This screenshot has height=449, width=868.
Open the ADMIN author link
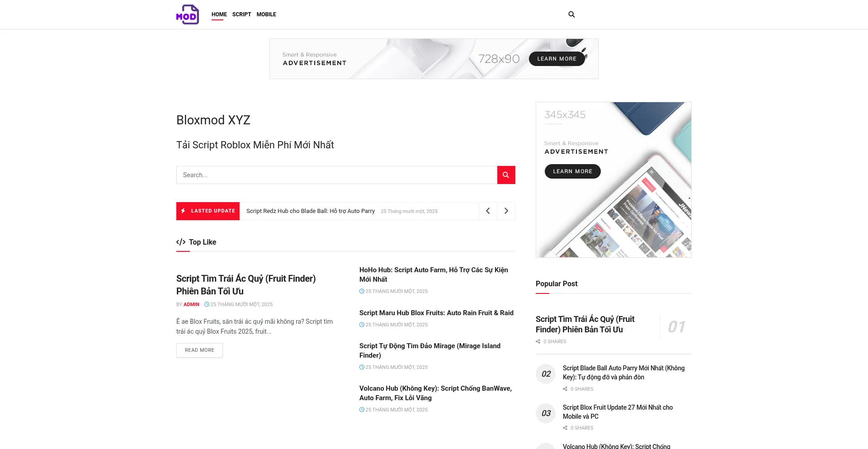(x=191, y=304)
